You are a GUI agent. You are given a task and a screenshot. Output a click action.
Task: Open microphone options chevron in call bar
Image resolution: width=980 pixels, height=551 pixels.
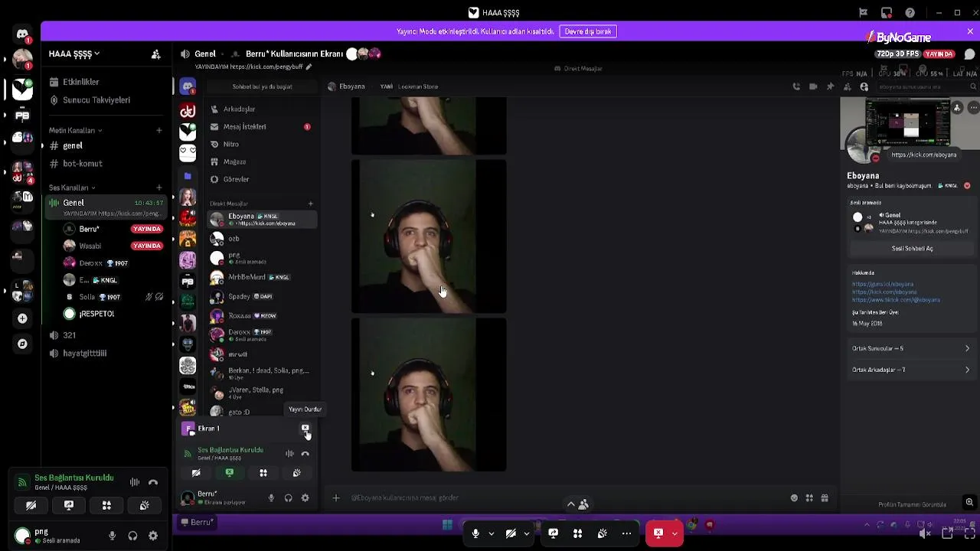pyautogui.click(x=492, y=533)
